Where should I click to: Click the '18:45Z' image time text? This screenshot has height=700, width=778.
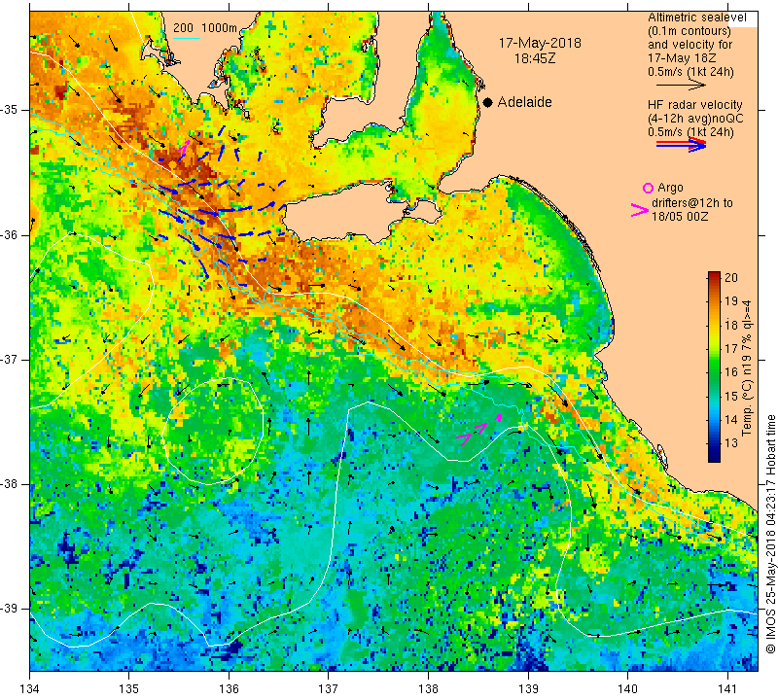(x=534, y=58)
